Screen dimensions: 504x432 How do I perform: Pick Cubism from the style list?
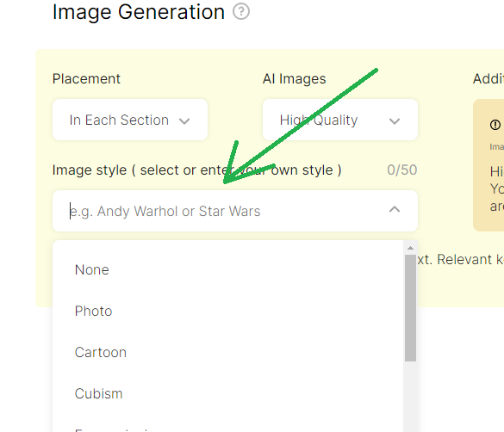pos(227,393)
